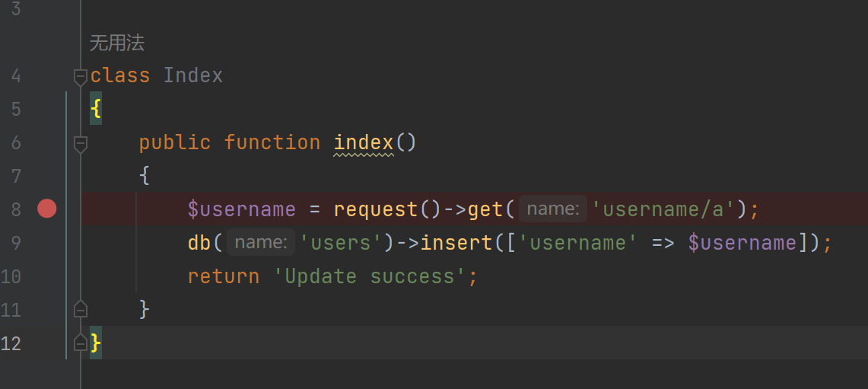Click the fold end marker on line 11

(80, 309)
